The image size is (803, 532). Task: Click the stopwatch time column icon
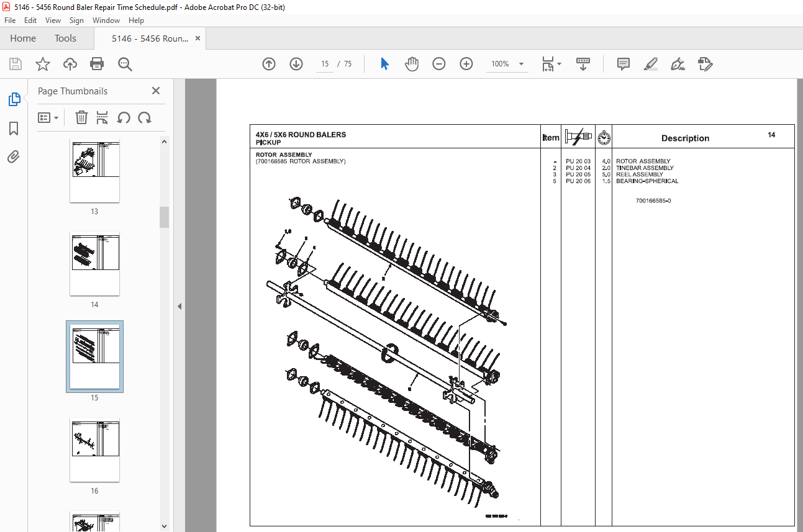(x=604, y=138)
